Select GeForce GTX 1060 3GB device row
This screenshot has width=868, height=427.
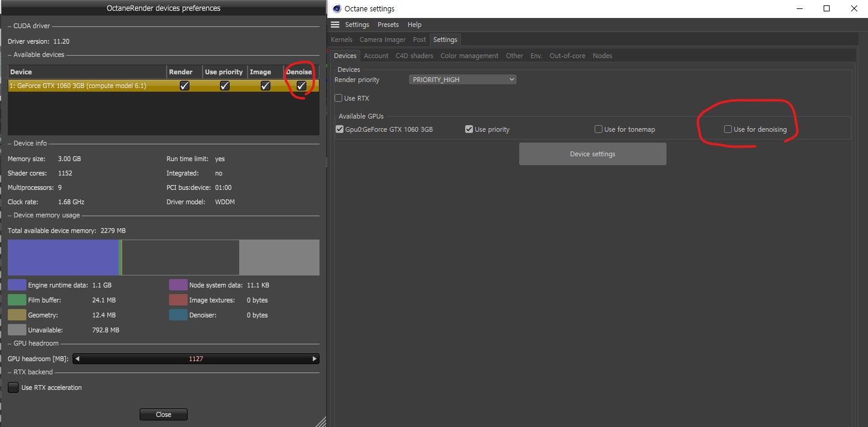click(163, 86)
